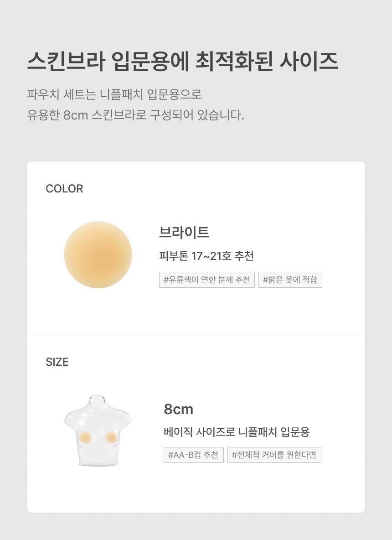Click the 브라이트 color name

pos(184,232)
